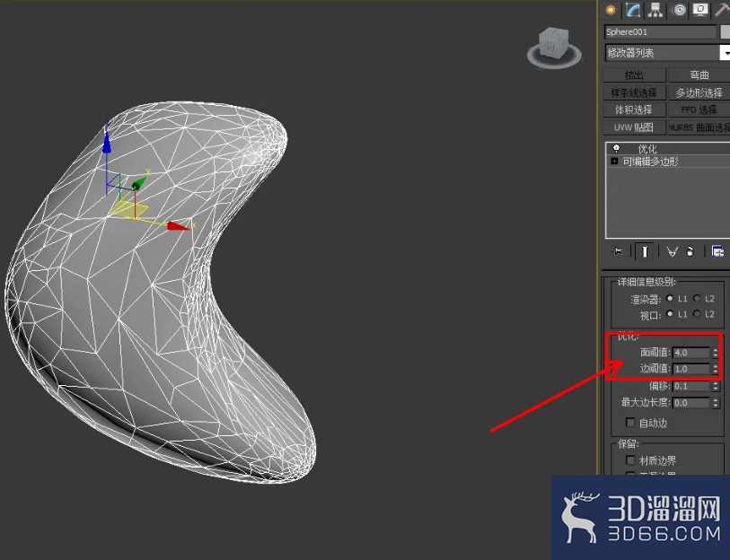The width and height of the screenshot is (730, 560).
Task: Click the 面阈值 spinner arrows
Action: coord(715,353)
